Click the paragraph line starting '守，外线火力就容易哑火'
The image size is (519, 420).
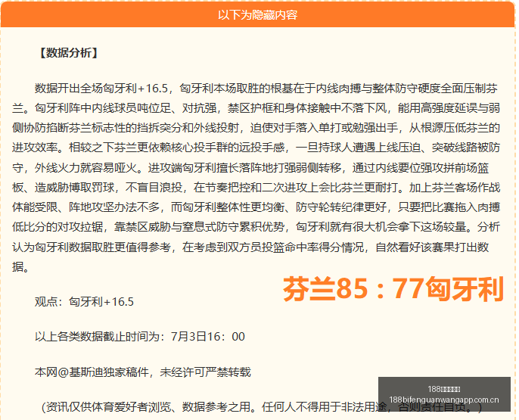[x=250, y=167]
